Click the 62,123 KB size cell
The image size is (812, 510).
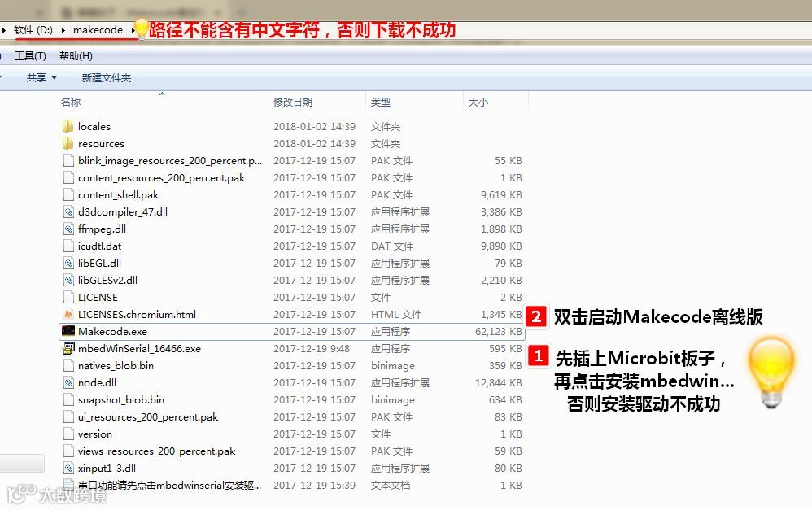coord(498,331)
